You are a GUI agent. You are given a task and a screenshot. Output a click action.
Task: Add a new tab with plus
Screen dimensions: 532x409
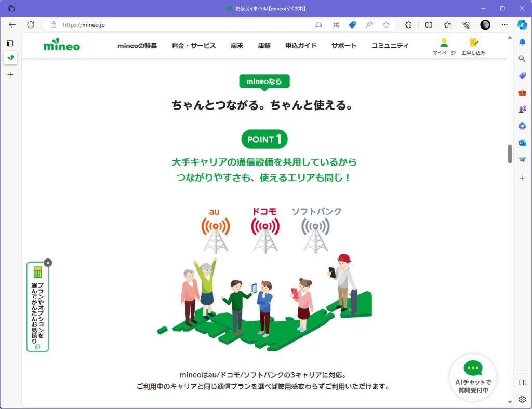click(10, 75)
